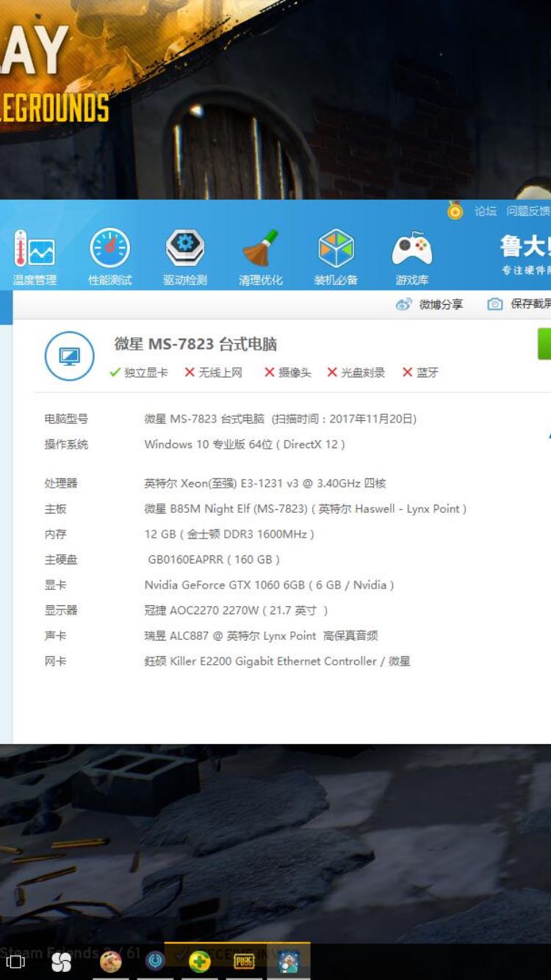
Task: Click the 无线上网 status indicator
Action: 213,372
